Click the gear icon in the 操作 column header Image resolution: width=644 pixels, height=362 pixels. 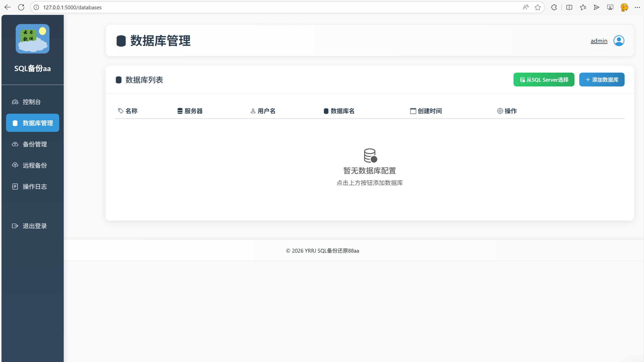[500, 111]
